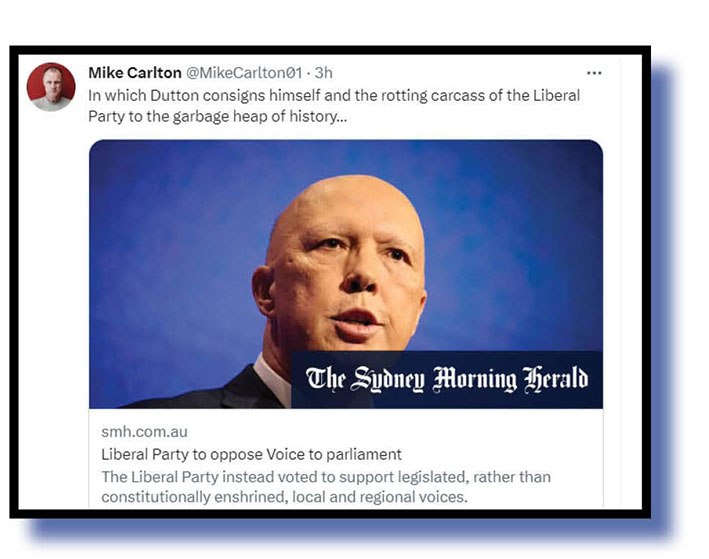Image resolution: width=709 pixels, height=559 pixels.
Task: Click the card description starting The Liberal Party
Action: tap(326, 487)
